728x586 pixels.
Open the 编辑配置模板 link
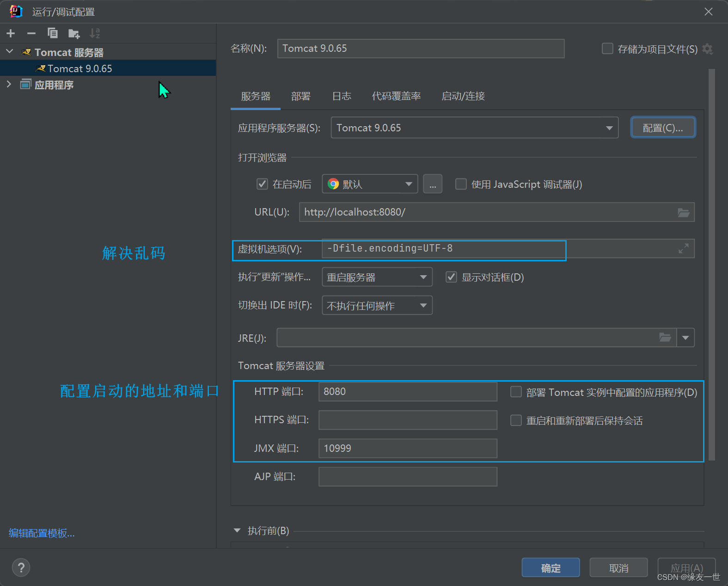pos(42,533)
